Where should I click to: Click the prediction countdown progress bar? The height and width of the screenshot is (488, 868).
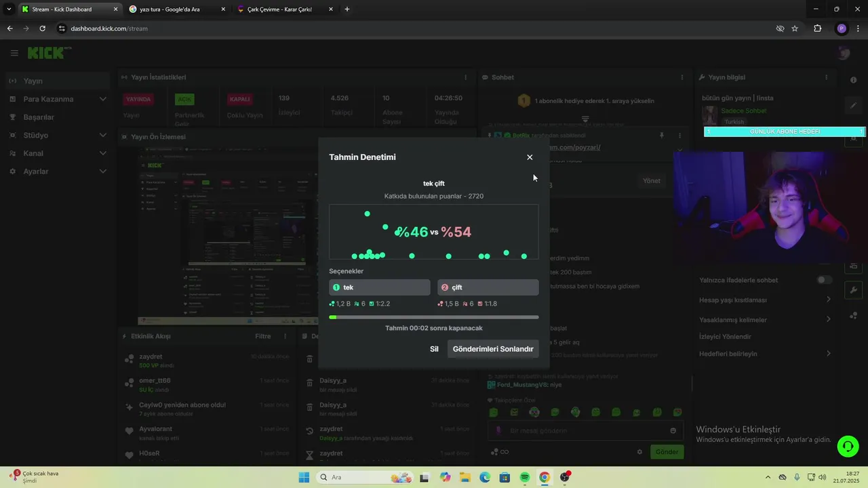point(434,317)
